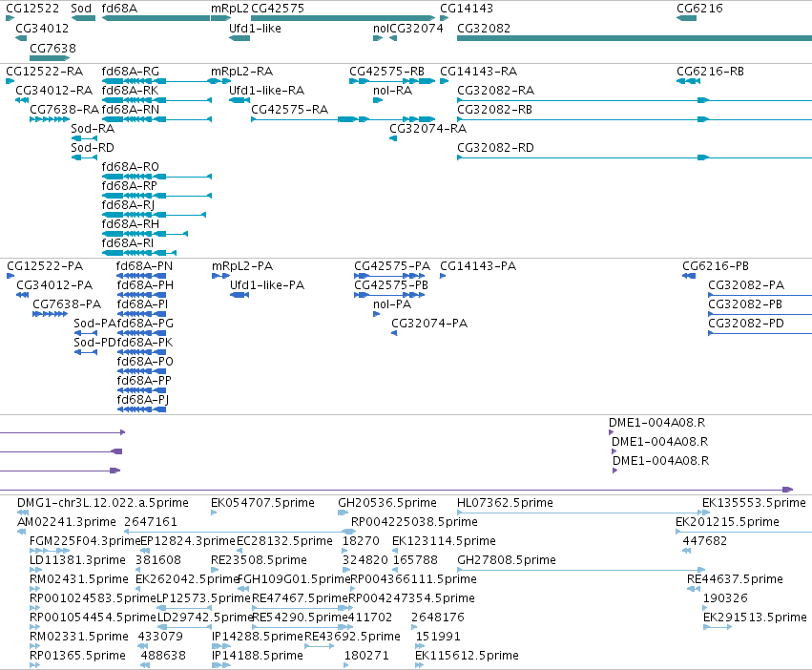Select the CG14143 gene label

(x=466, y=9)
